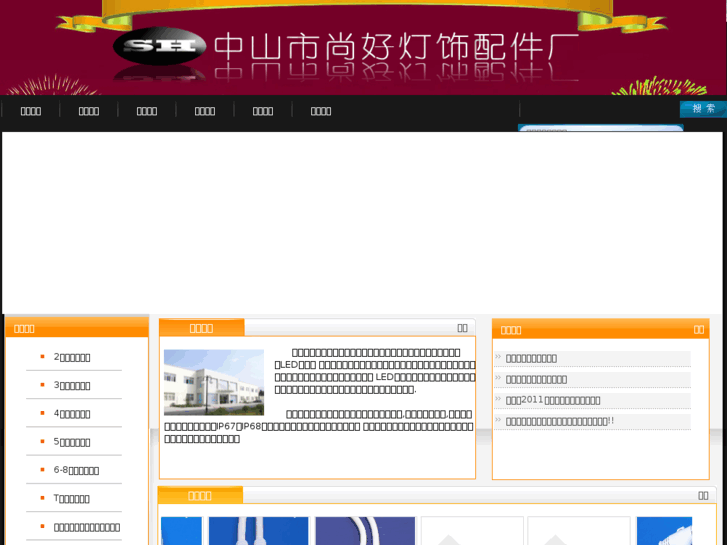Click the more link in the product section header
Image resolution: width=727 pixels, height=545 pixels.
point(703,496)
